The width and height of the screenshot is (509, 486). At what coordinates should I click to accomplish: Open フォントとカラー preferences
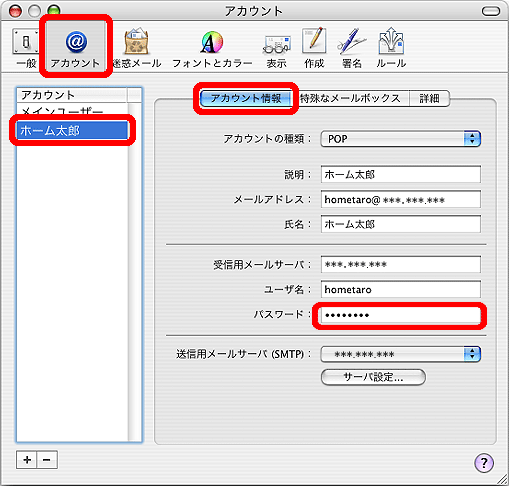pyautogui.click(x=212, y=48)
